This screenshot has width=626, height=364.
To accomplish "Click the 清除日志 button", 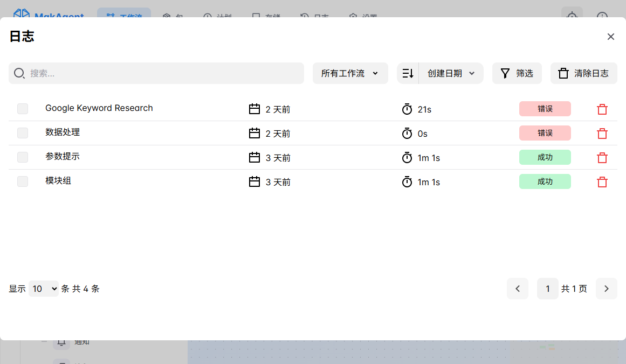I will click(583, 73).
